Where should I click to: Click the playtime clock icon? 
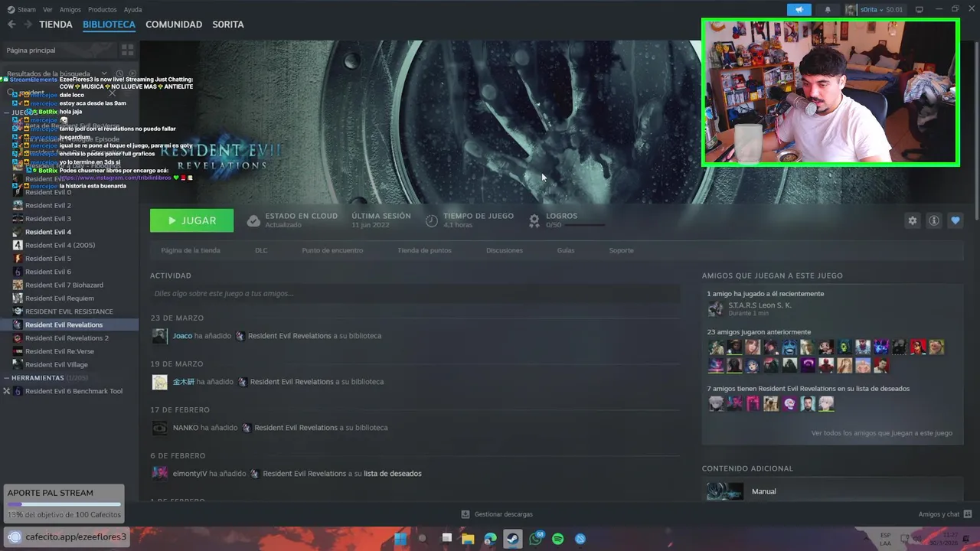click(x=432, y=220)
